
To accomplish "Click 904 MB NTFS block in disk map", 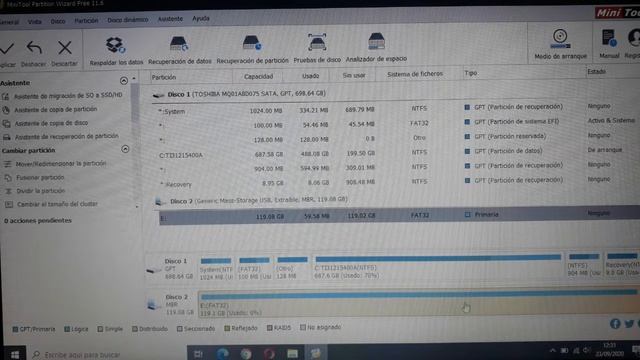I will tap(584, 265).
